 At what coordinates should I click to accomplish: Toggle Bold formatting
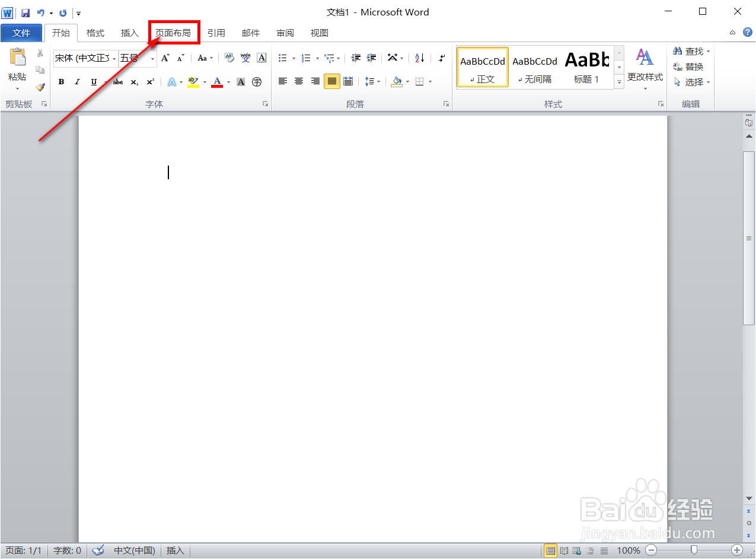click(x=61, y=82)
